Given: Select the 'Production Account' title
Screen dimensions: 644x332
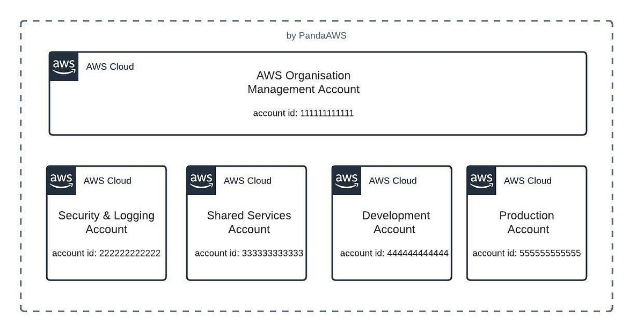Looking at the screenshot, I should 528,222.
